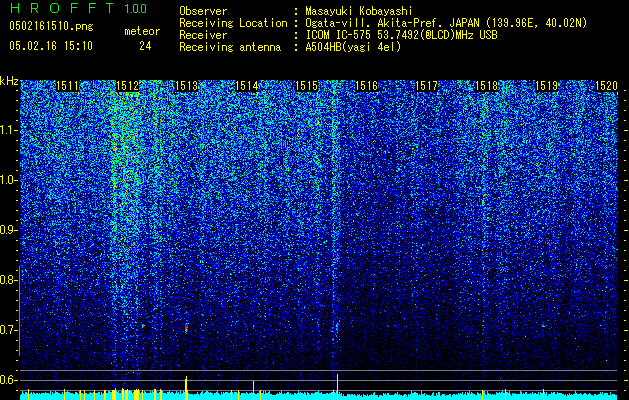The image size is (629, 400).
Task: Click the Receiver label
Action: click(x=203, y=35)
